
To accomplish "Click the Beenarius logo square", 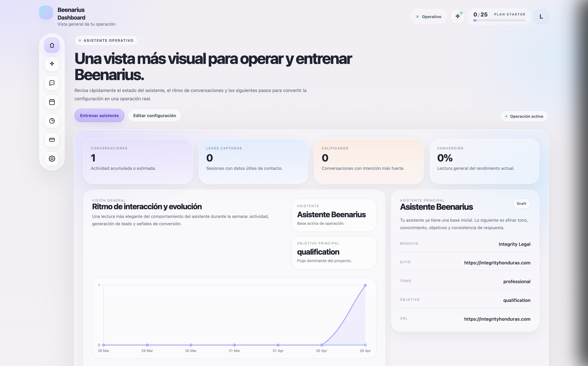I will 46,12.
